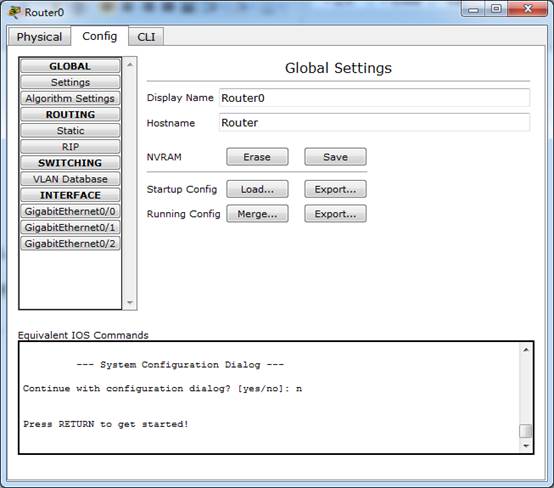Viewport: 554px width, 488px height.
Task: Open the CLI tab
Action: 146,37
